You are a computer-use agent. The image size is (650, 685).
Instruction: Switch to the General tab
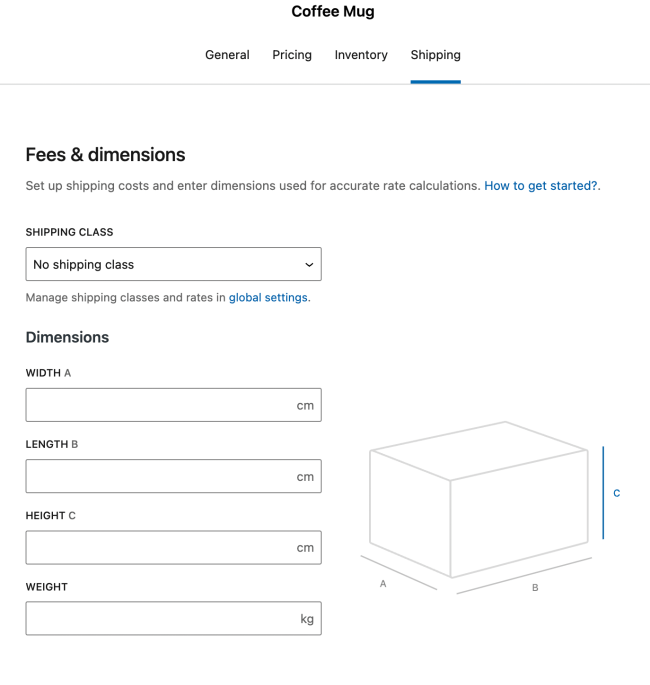227,55
